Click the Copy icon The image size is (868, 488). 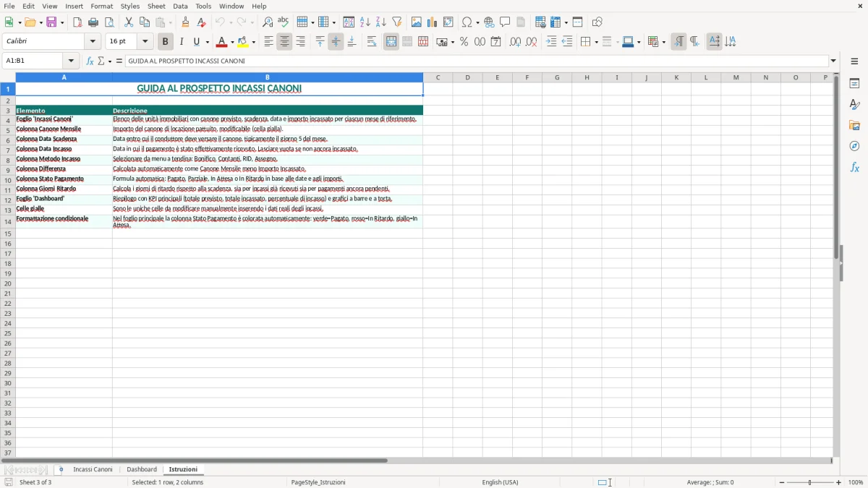click(145, 22)
